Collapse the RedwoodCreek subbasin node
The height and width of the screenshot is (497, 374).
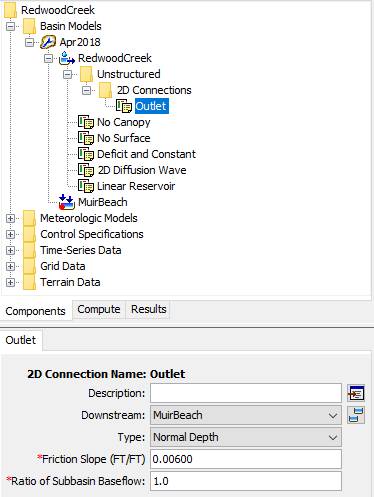click(48, 58)
